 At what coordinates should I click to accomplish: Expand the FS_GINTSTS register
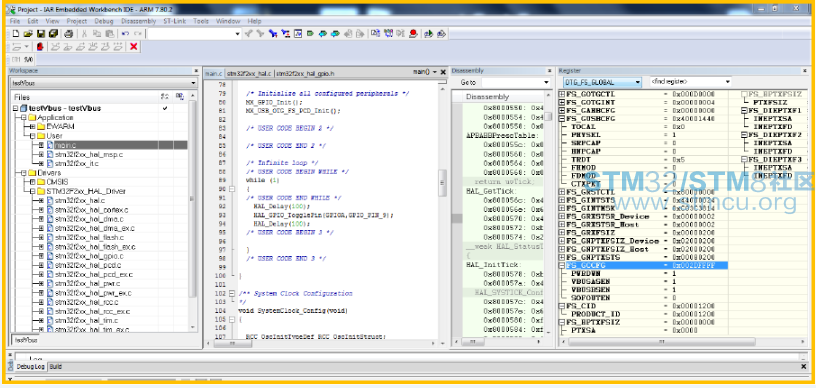[562, 200]
